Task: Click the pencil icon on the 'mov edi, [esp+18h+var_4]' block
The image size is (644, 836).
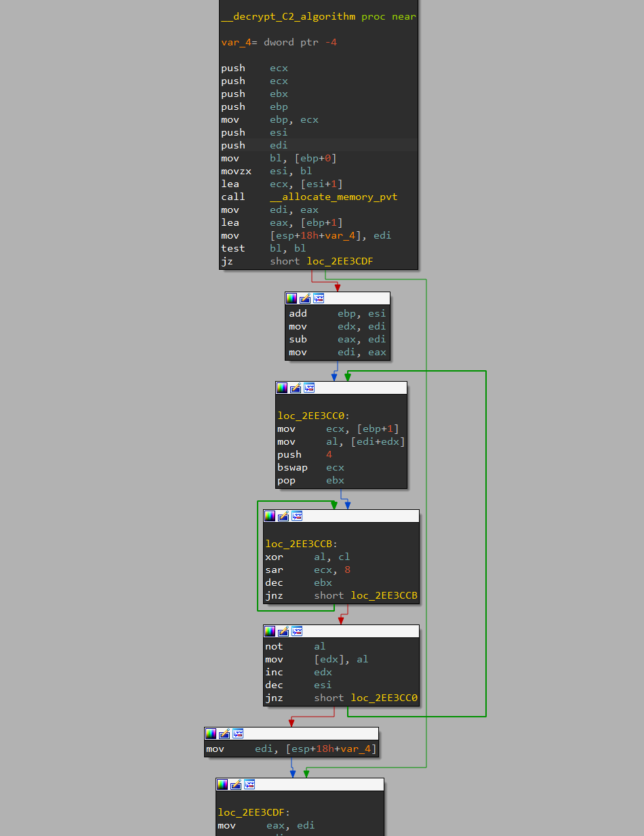Action: (224, 734)
